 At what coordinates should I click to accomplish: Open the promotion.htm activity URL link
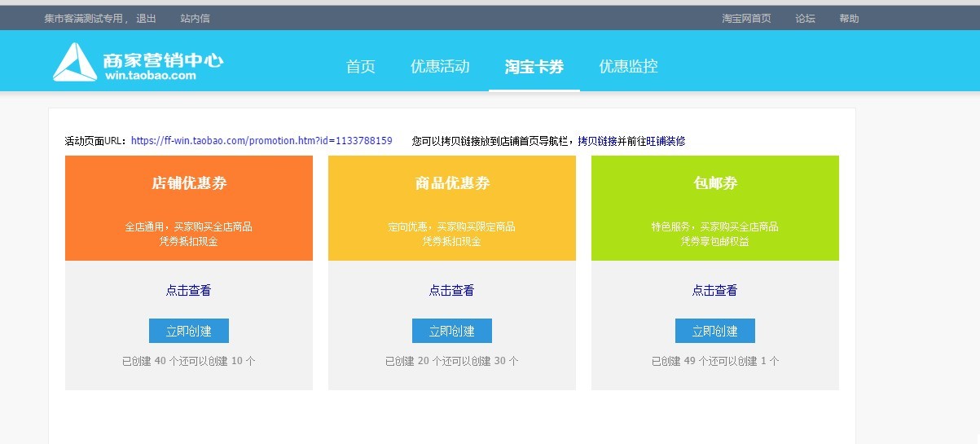(x=261, y=141)
